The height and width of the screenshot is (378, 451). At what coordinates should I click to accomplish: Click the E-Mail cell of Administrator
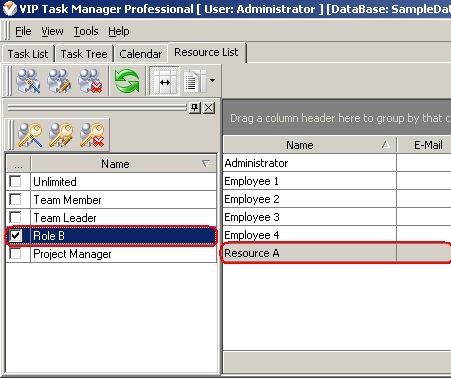tap(424, 163)
